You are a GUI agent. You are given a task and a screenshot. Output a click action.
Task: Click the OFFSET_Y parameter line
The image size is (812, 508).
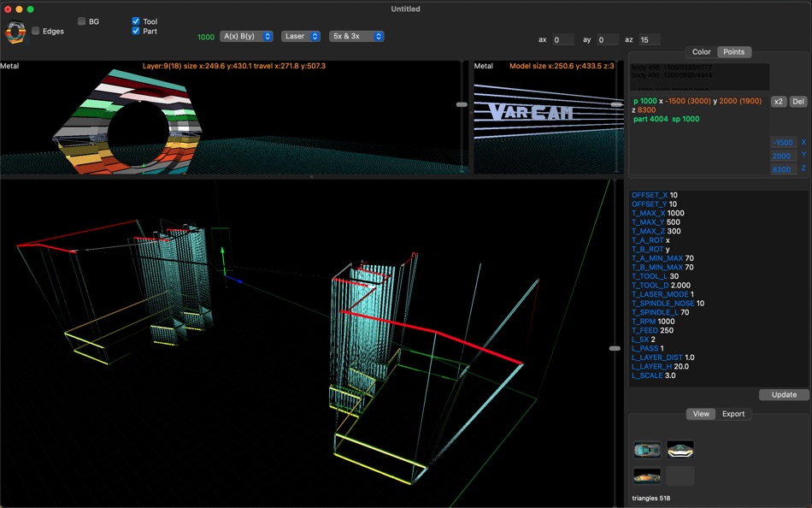click(x=654, y=204)
